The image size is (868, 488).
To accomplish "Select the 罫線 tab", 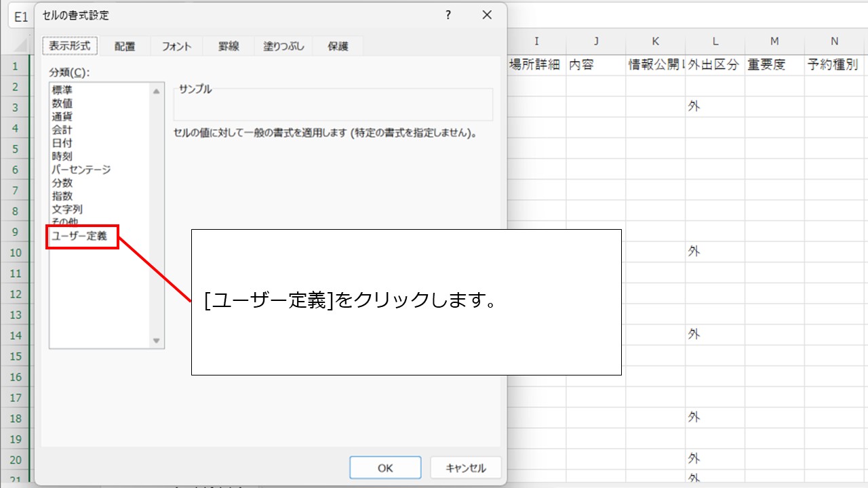I will point(229,46).
